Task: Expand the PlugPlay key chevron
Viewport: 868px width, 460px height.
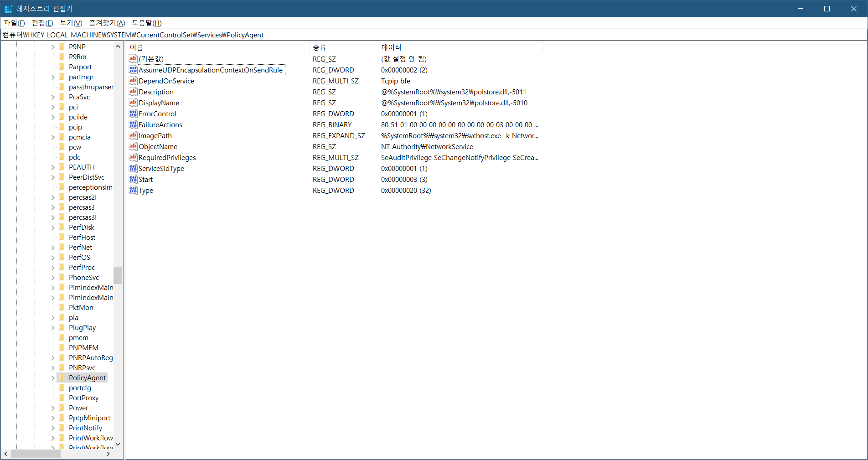Action: pos(53,328)
